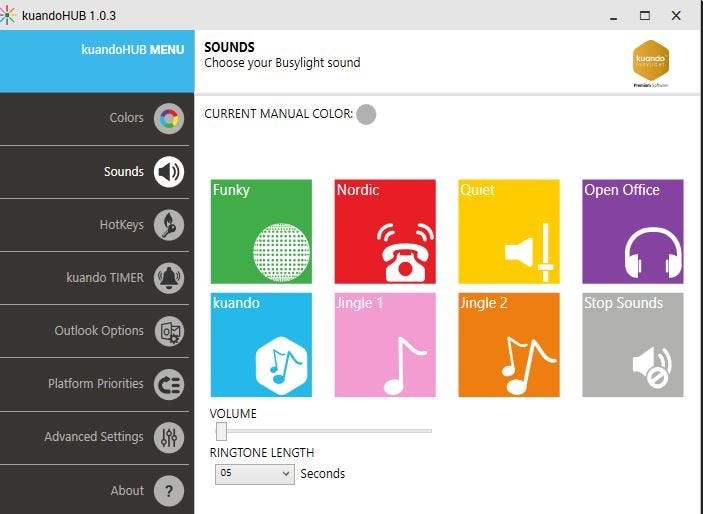Close the kuandoHUB window

pyautogui.click(x=676, y=16)
